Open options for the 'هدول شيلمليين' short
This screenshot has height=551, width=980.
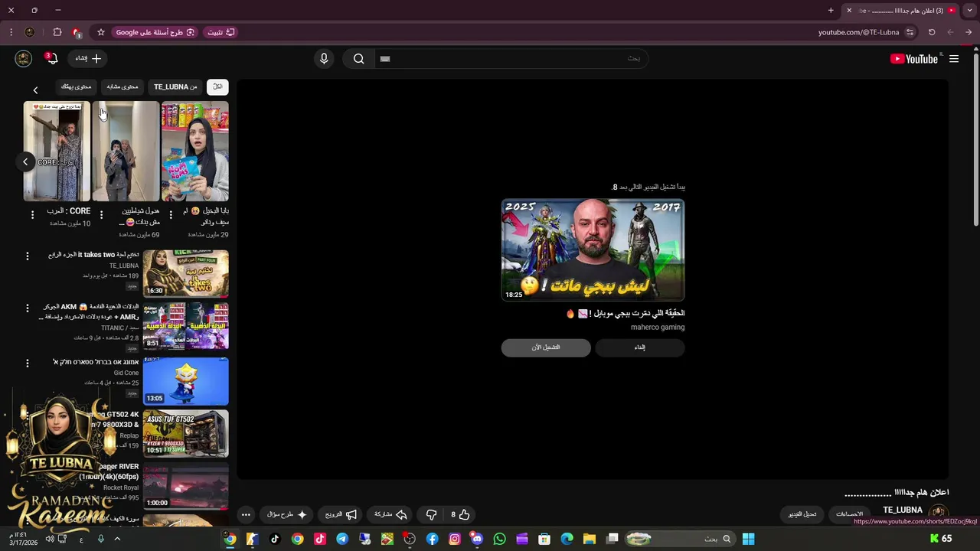(101, 215)
